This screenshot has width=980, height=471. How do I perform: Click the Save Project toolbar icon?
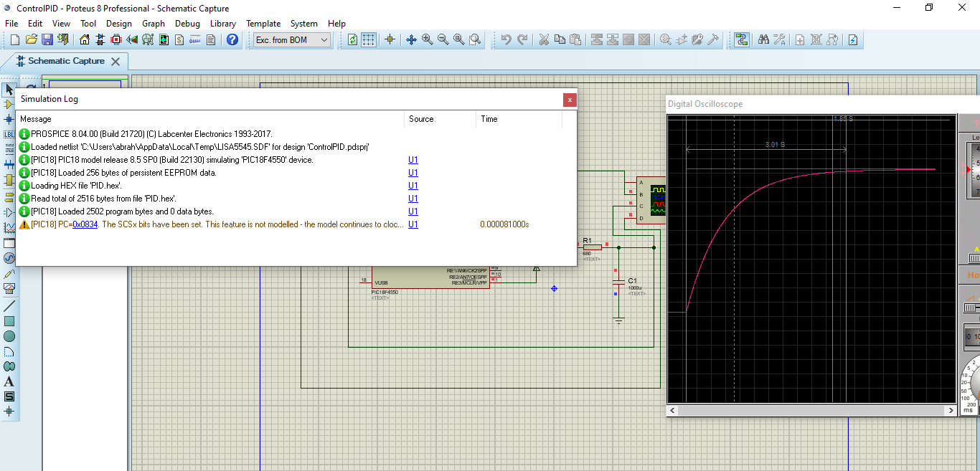47,40
